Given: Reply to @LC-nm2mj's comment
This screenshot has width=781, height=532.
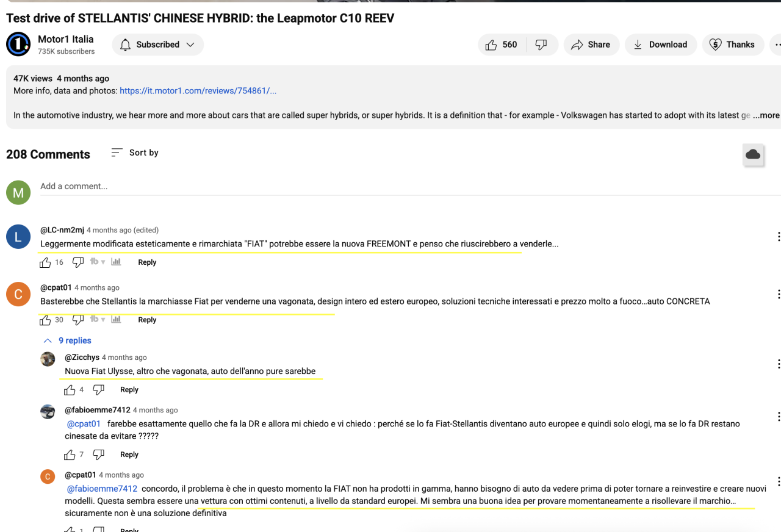Looking at the screenshot, I should click(147, 262).
